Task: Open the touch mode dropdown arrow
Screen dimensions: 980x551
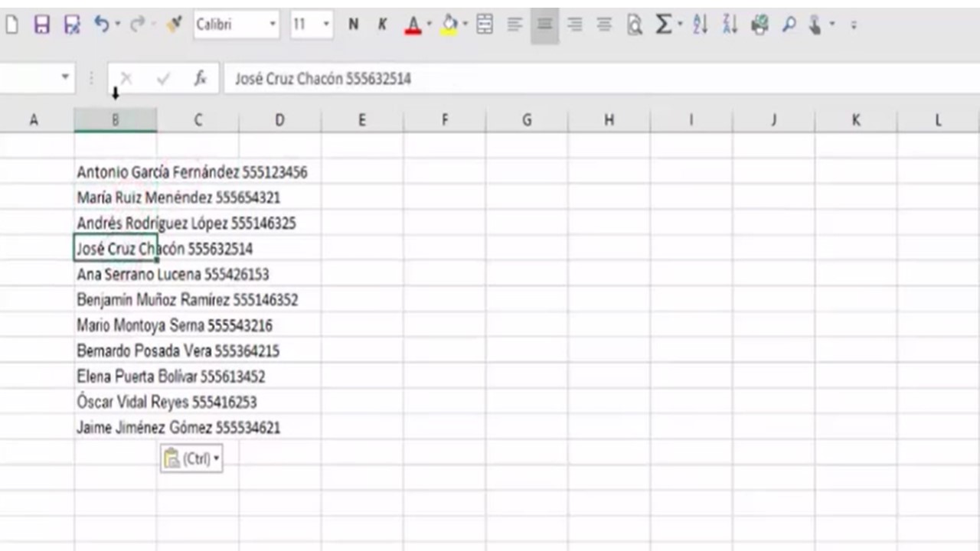Action: point(832,24)
